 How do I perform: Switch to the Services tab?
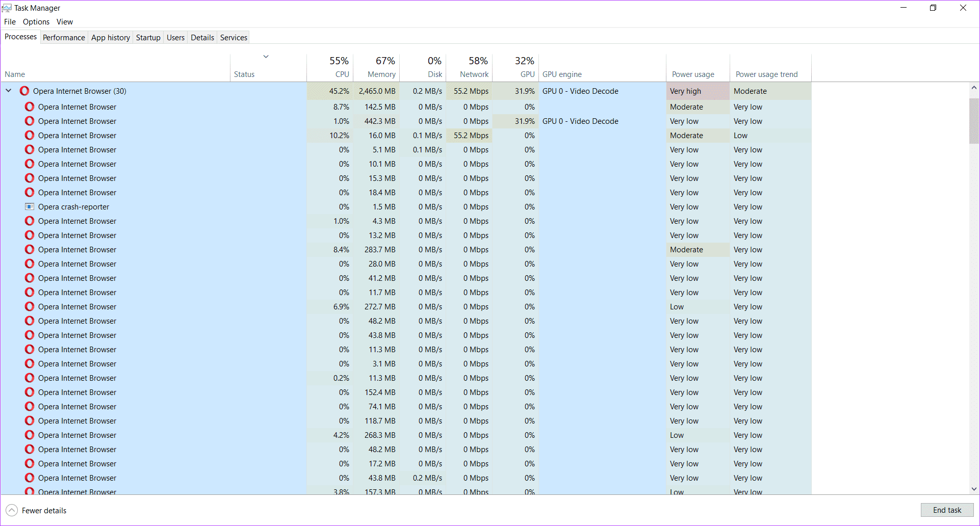[x=234, y=37]
